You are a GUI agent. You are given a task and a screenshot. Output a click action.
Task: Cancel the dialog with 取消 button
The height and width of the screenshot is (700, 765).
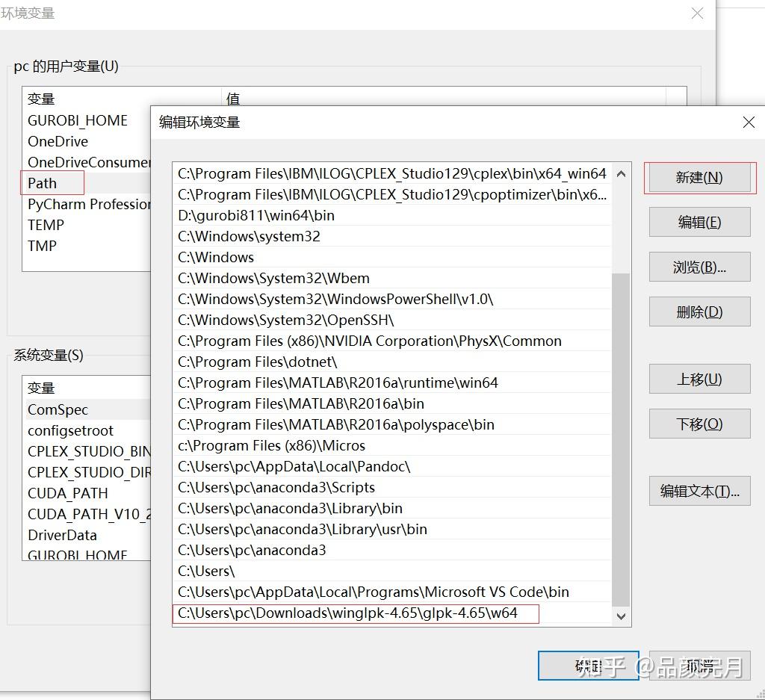pyautogui.click(x=699, y=666)
